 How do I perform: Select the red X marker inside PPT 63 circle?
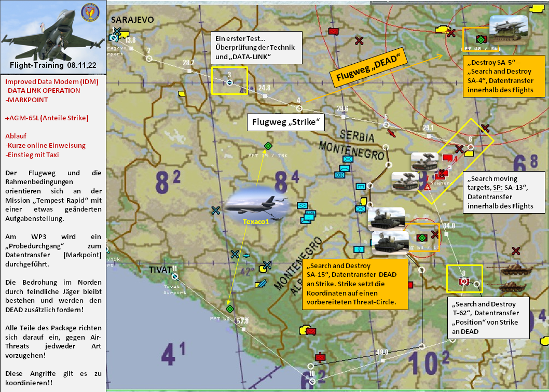[x=435, y=234]
